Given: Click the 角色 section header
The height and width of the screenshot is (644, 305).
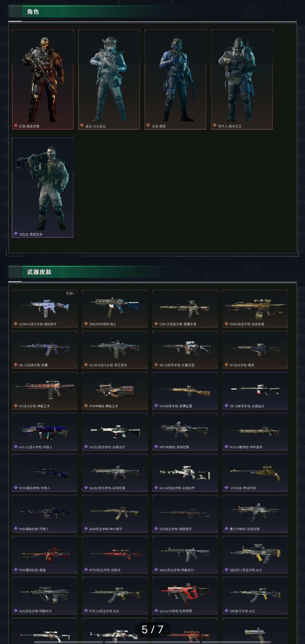Looking at the screenshot, I should pos(33,12).
